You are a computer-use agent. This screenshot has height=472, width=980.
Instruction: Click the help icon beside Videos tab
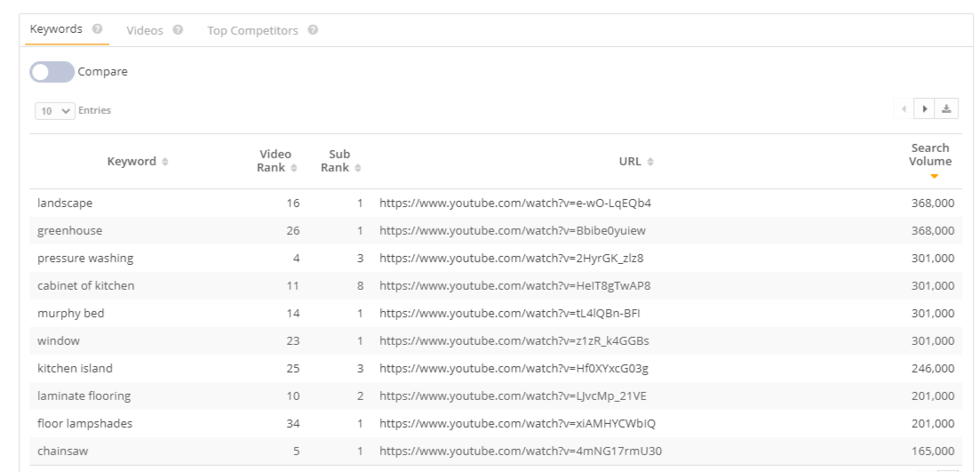click(x=178, y=29)
